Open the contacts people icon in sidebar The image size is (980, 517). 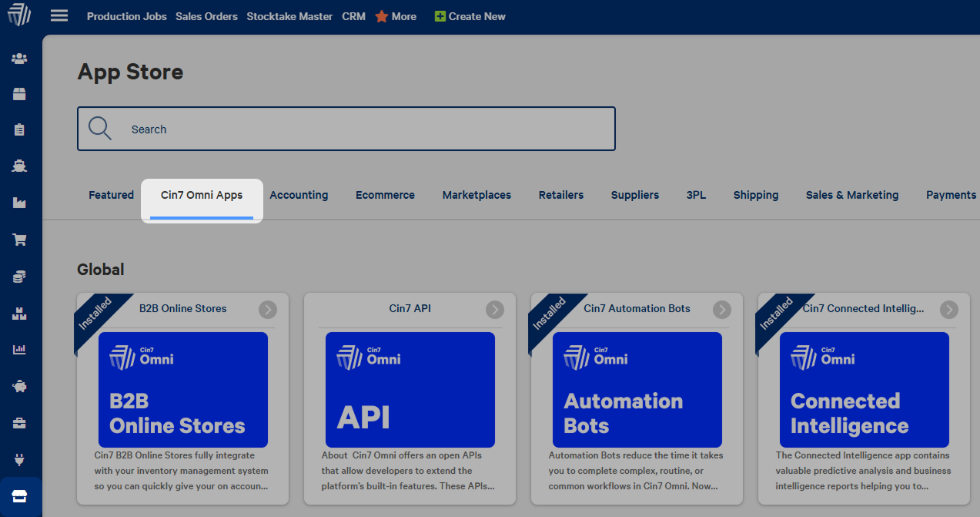[x=20, y=59]
